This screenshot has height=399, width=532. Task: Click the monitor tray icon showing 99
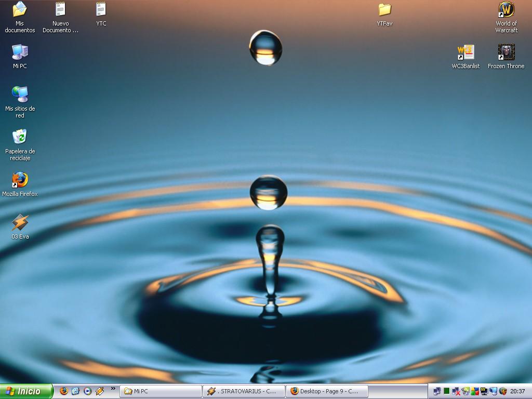484,391
